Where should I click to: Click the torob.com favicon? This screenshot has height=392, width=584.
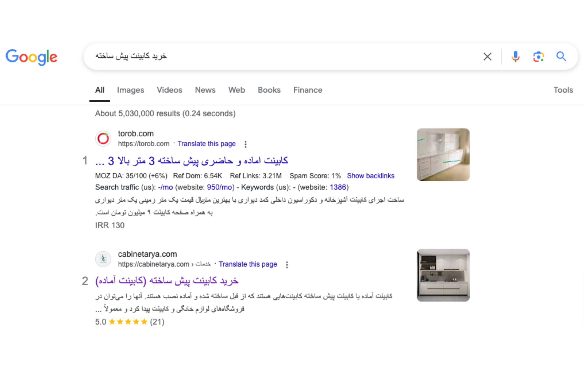pos(103,139)
